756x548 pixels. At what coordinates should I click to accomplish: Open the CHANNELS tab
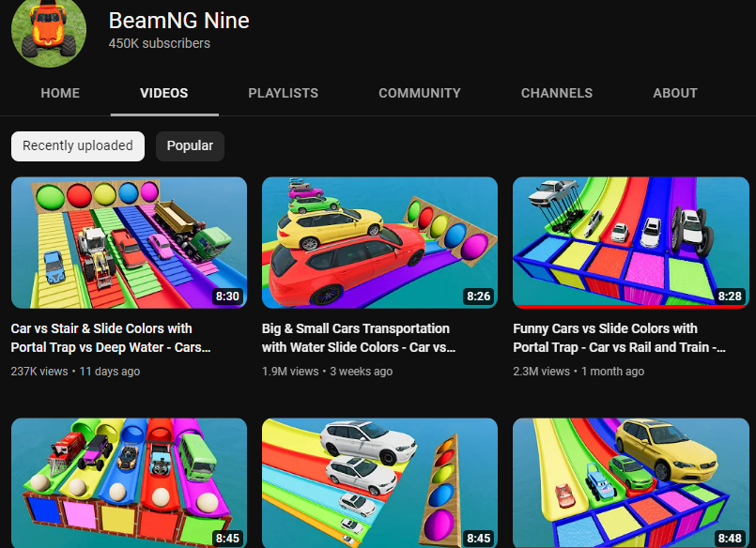pos(557,93)
